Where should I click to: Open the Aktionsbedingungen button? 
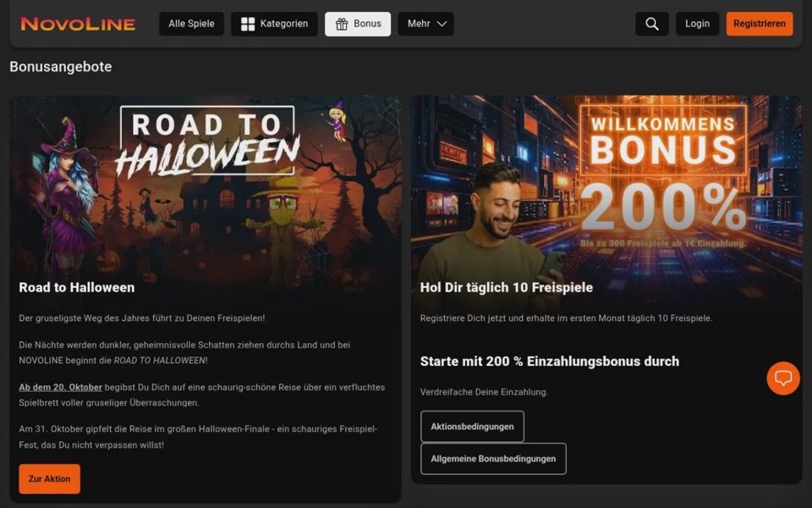(472, 427)
